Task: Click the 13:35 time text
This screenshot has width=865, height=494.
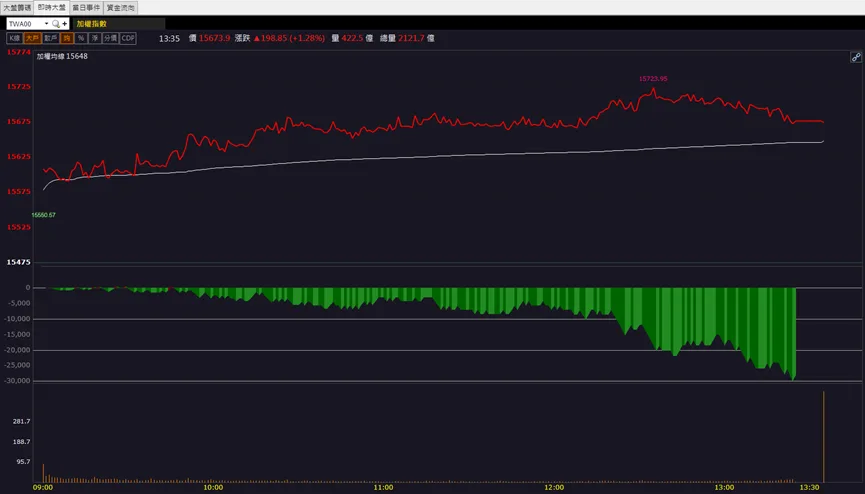Action: (169, 39)
